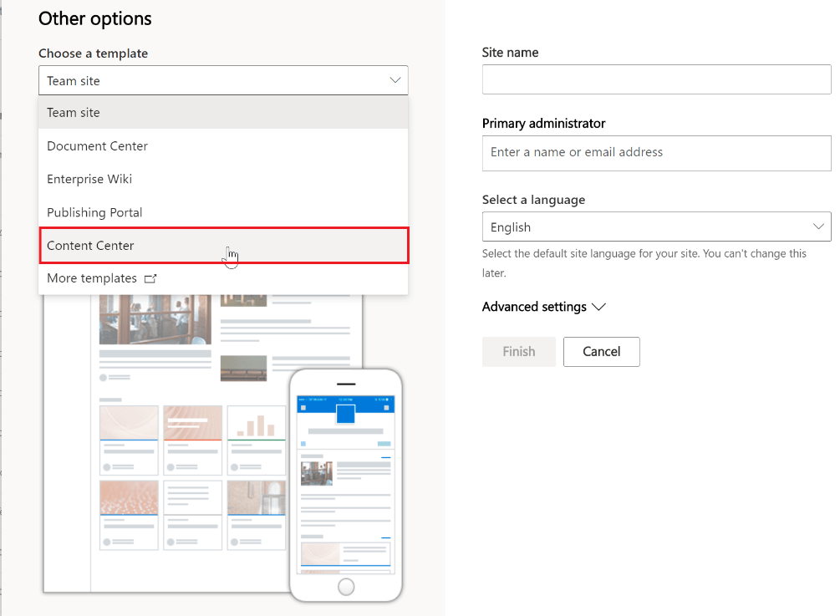Screen dimensions: 840x616
Task: Click the external link icon beside More templates
Action: click(x=150, y=278)
